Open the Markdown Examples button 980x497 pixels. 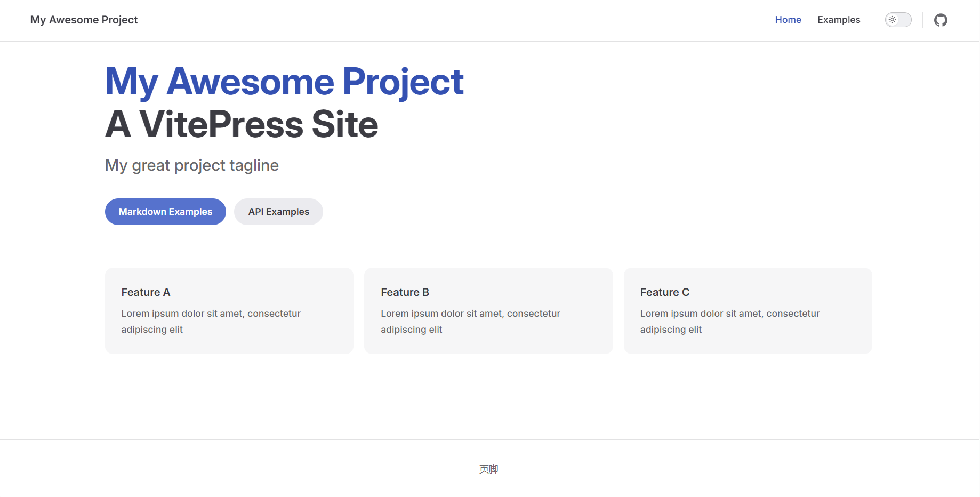click(x=165, y=212)
